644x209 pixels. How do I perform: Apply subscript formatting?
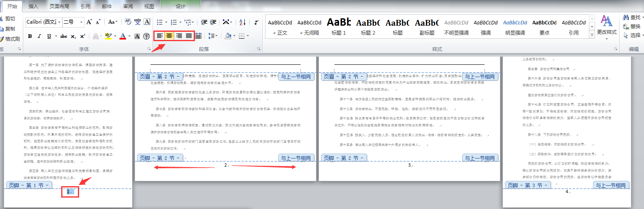click(x=73, y=36)
